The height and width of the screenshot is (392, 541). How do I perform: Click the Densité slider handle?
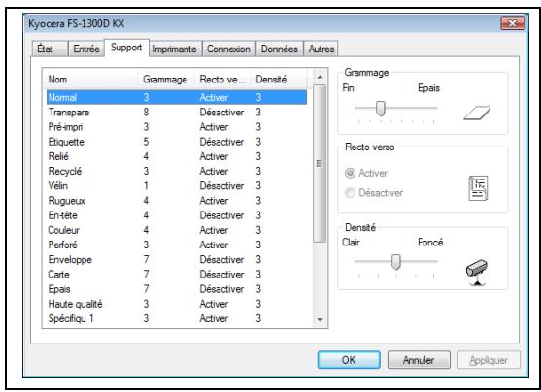click(x=396, y=262)
